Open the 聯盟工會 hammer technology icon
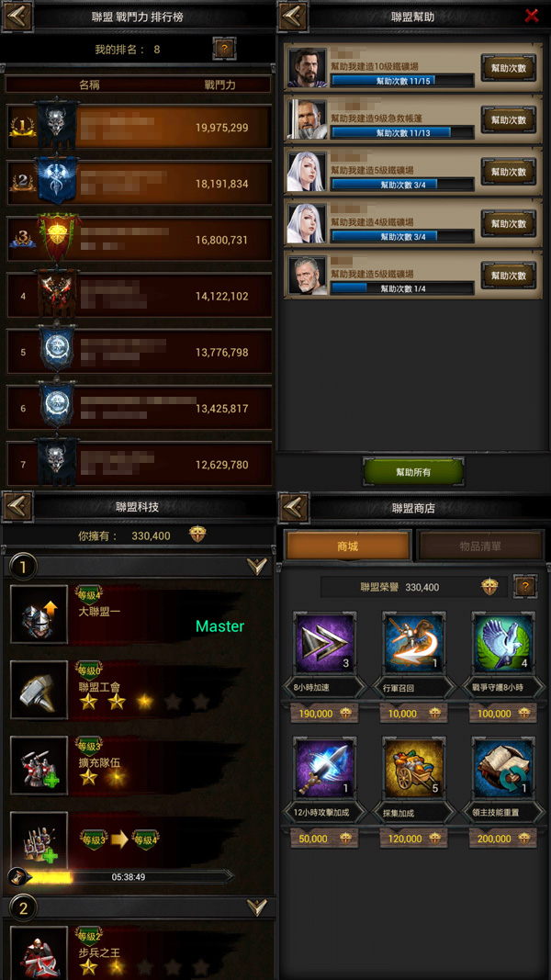Screen dimensions: 551x980 pos(39,690)
